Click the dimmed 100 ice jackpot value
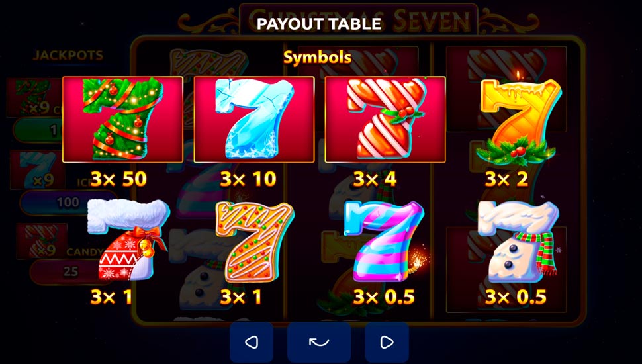 pyautogui.click(x=68, y=203)
